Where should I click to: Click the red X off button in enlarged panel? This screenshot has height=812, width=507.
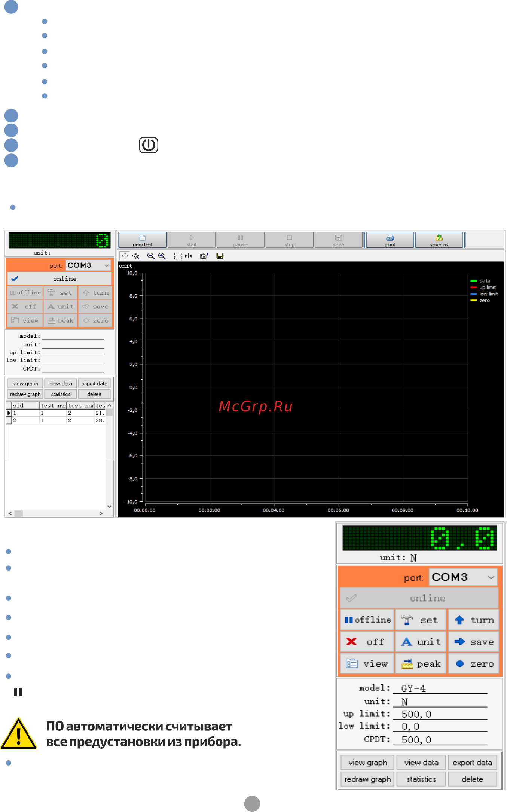[367, 642]
